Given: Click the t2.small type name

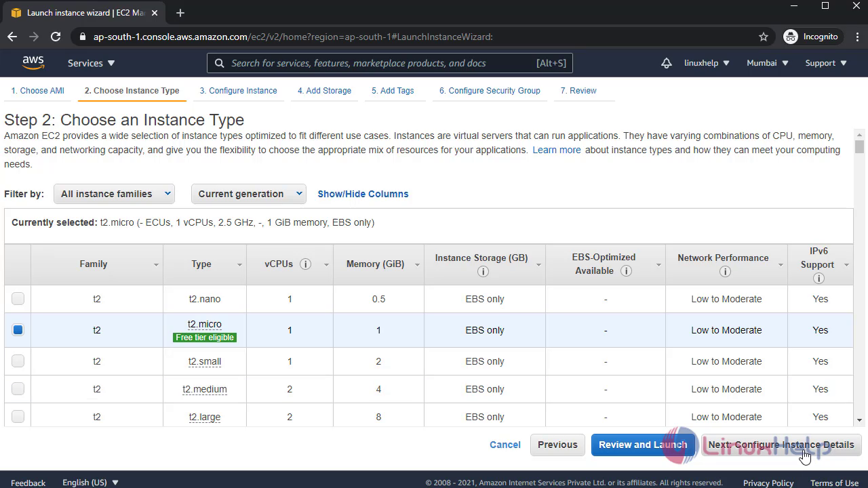Looking at the screenshot, I should pyautogui.click(x=205, y=361).
